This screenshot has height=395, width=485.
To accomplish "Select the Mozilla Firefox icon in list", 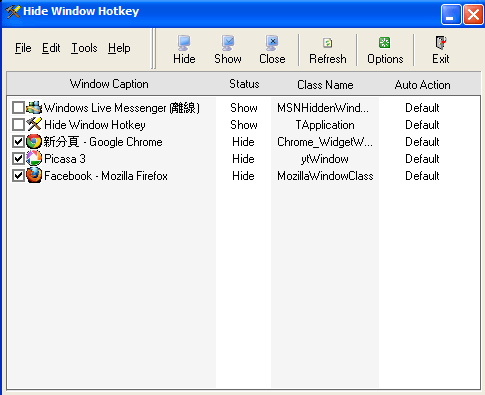I will tap(34, 176).
